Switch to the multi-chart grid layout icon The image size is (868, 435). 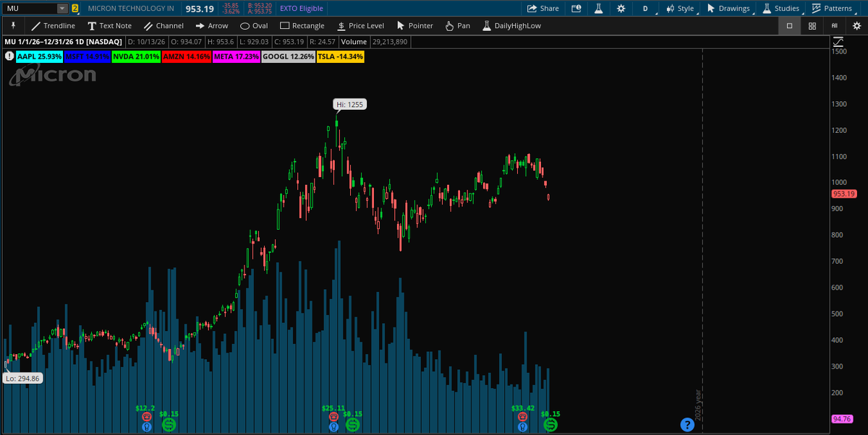[812, 25]
